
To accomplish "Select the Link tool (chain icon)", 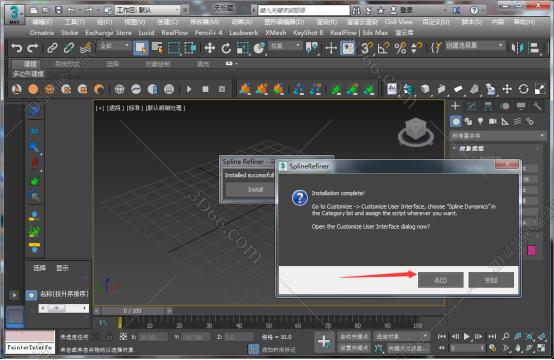I will click(52, 48).
